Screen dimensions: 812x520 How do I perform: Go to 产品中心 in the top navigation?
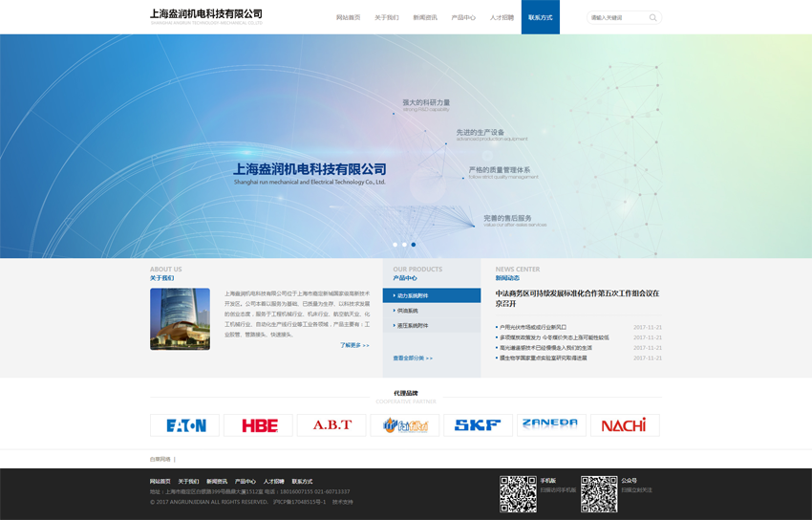point(463,17)
